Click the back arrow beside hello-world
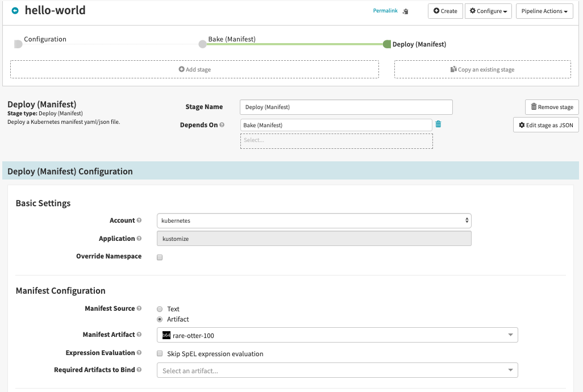The width and height of the screenshot is (583, 392). [x=15, y=11]
